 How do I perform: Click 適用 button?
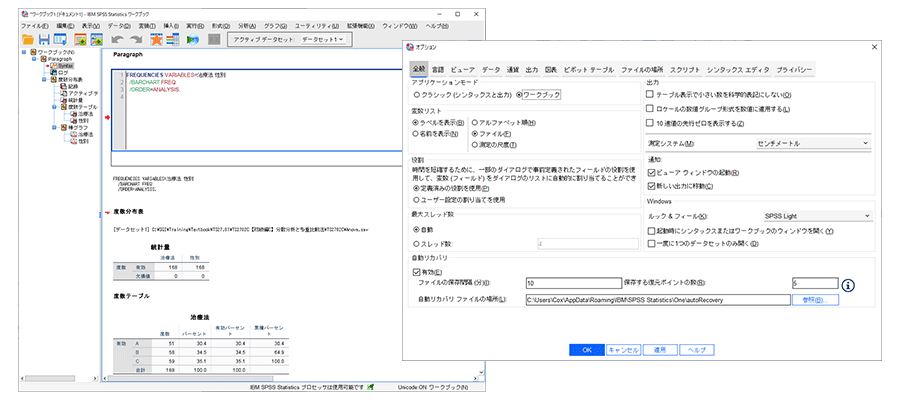pos(660,349)
